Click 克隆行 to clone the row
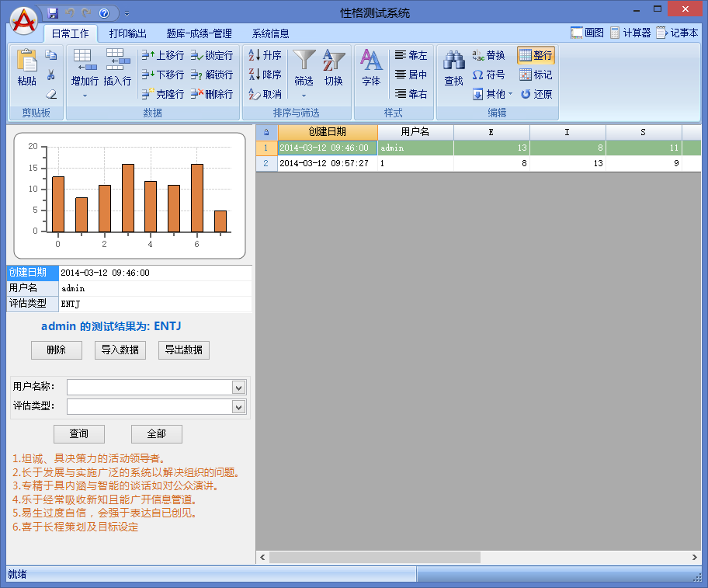 coord(162,94)
